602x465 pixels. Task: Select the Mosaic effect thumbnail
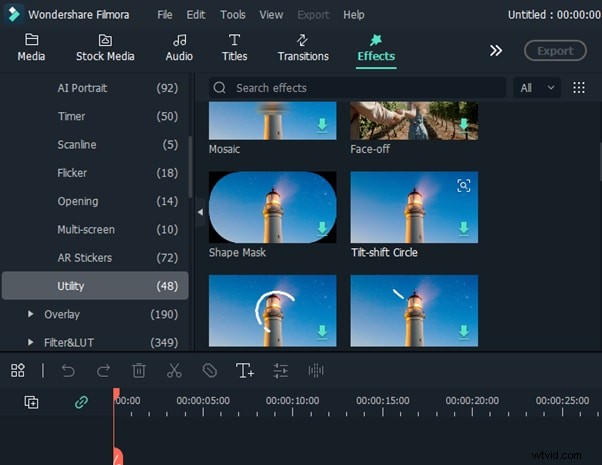(x=272, y=121)
